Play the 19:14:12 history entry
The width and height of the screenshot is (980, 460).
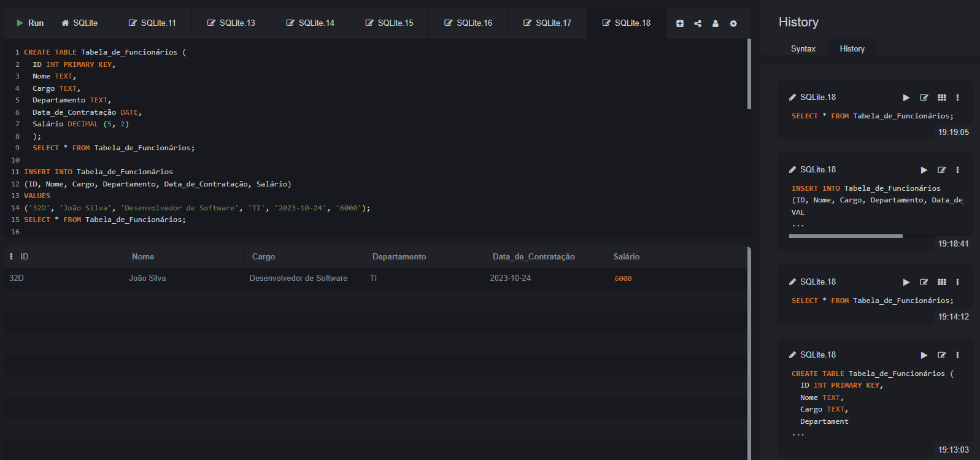[906, 282]
